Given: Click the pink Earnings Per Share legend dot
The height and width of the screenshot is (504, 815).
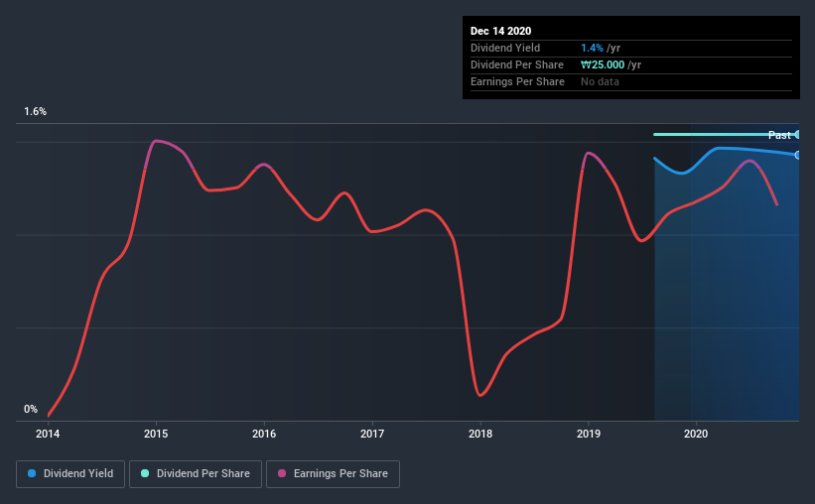Looking at the screenshot, I should [x=282, y=473].
